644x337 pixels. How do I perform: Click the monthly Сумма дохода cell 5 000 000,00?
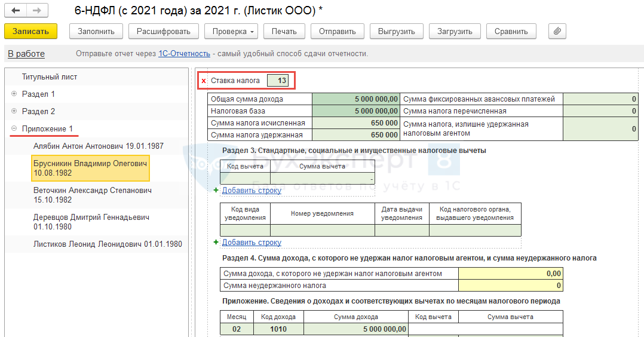pyautogui.click(x=355, y=329)
